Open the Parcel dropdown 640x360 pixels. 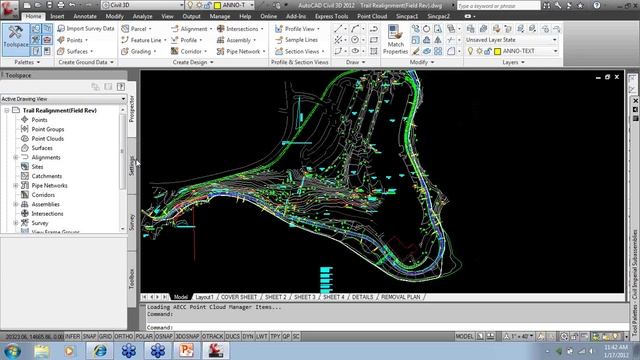pyautogui.click(x=136, y=29)
